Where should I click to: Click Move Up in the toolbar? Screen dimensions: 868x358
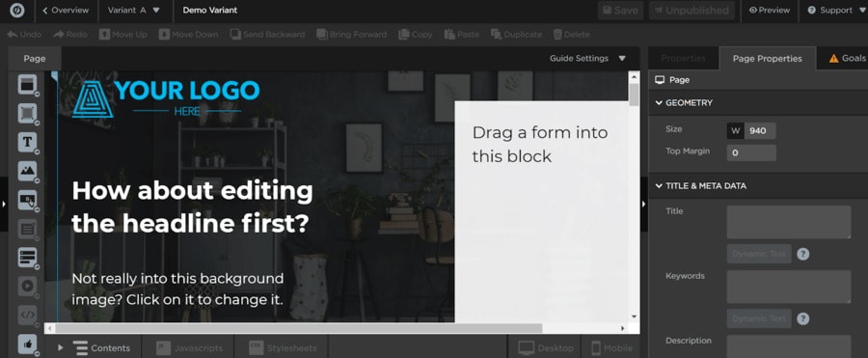(122, 35)
